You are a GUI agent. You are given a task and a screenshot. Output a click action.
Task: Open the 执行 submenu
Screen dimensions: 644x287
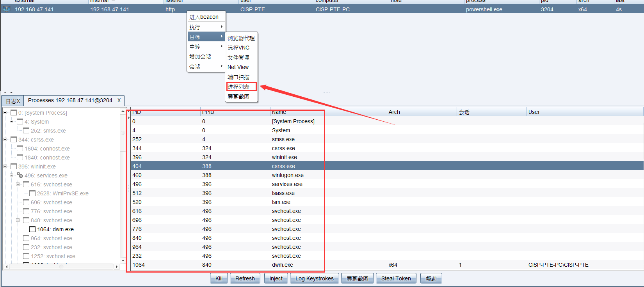pos(206,27)
